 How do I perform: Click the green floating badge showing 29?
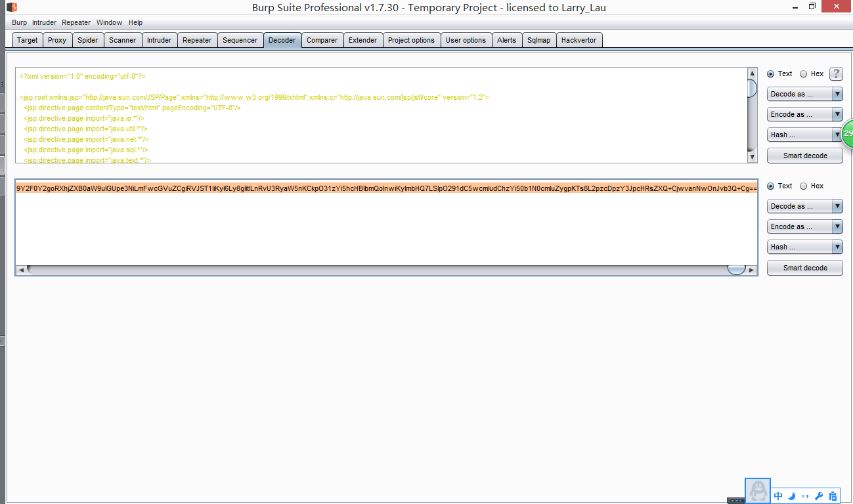click(847, 133)
